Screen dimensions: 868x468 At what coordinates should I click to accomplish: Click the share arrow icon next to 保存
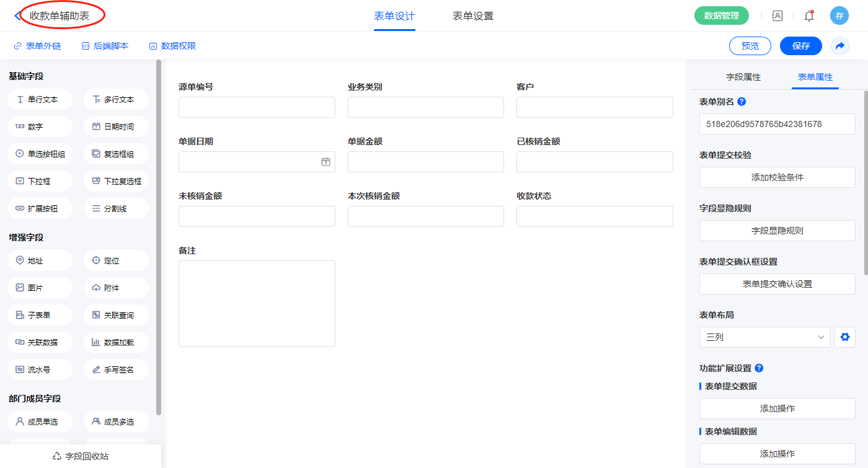pyautogui.click(x=840, y=46)
